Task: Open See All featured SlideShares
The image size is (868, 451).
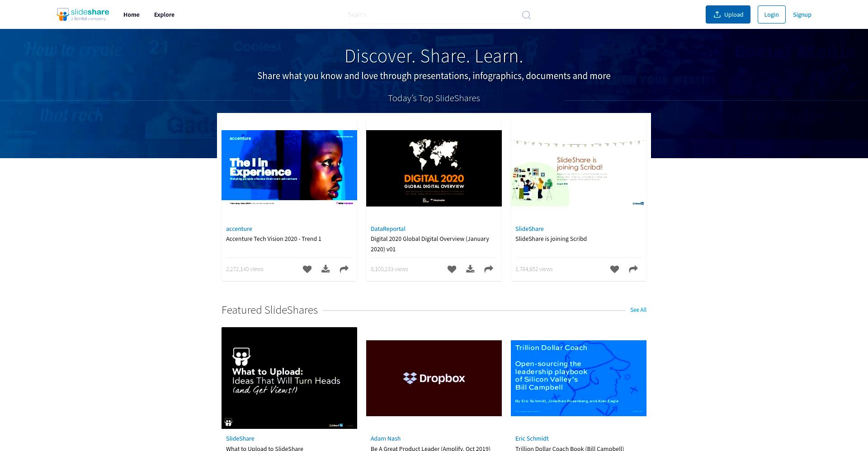Action: (x=638, y=310)
